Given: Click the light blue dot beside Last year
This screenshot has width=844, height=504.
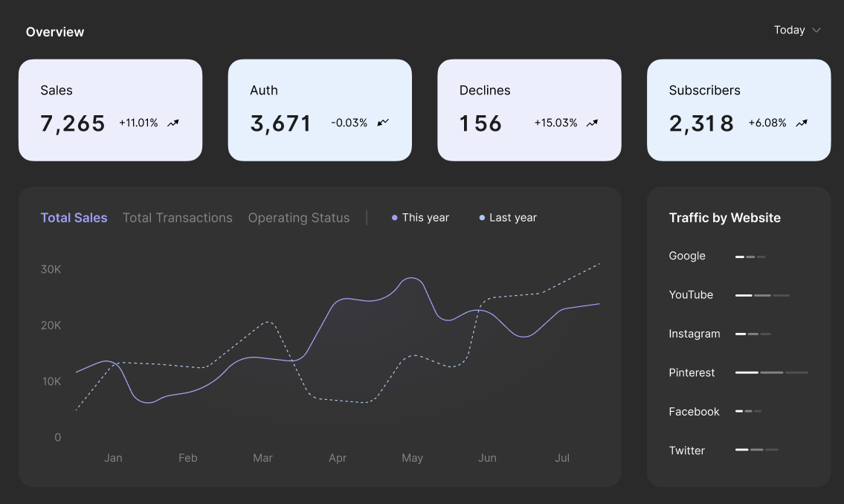Looking at the screenshot, I should [x=482, y=218].
